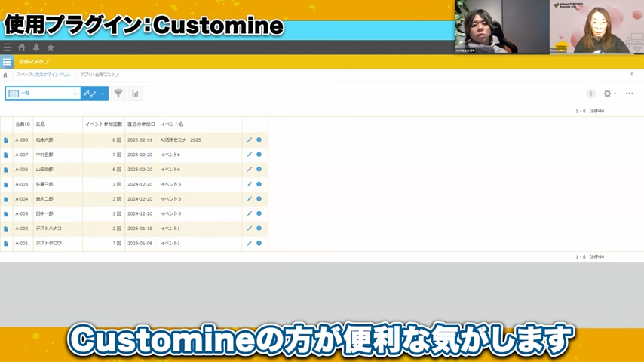The width and height of the screenshot is (644, 362).
Task: Click the pin icon at breadcrumb right end
Action: click(632, 75)
